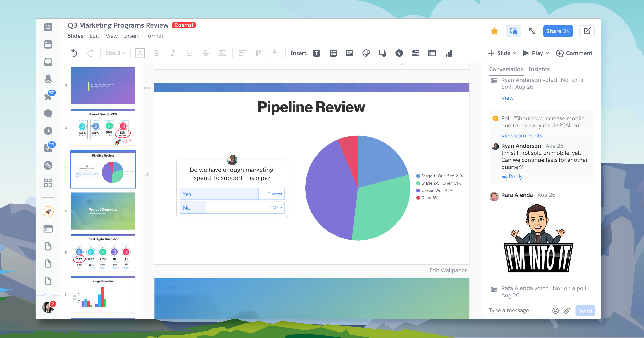644x338 pixels.
Task: Open the notifications bell in the sidebar
Action: [48, 79]
